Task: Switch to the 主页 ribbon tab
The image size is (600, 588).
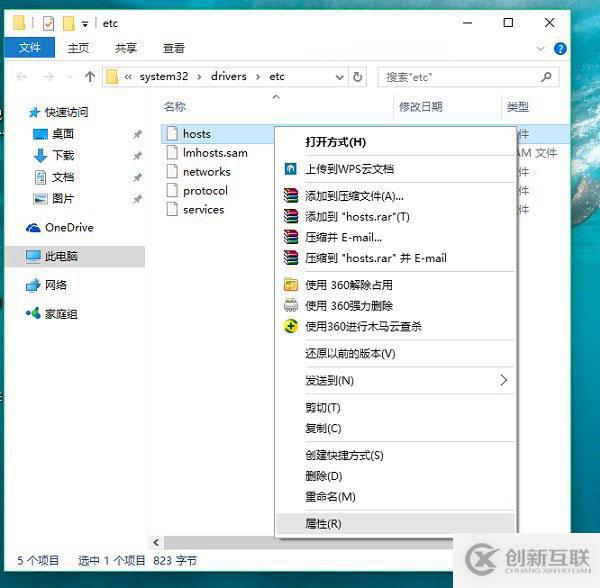Action: [x=78, y=48]
